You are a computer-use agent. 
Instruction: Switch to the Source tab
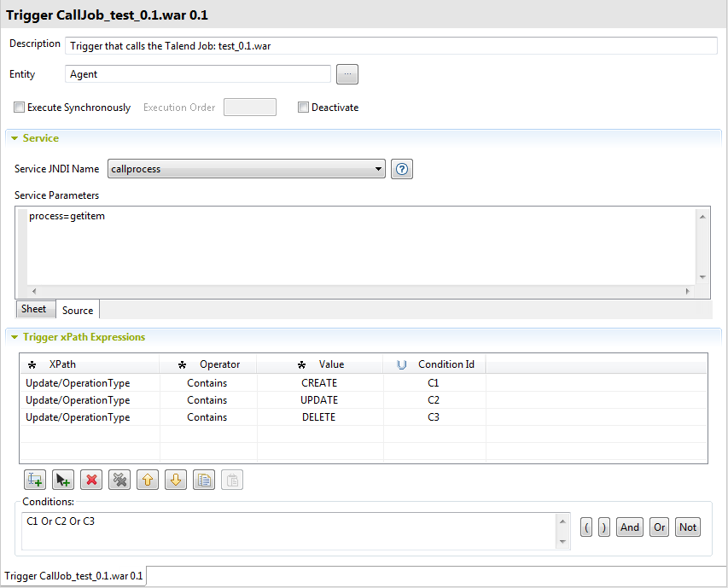tap(78, 310)
